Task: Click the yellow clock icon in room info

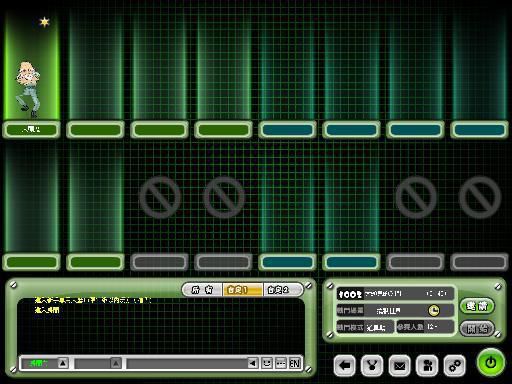Action: [x=433, y=310]
